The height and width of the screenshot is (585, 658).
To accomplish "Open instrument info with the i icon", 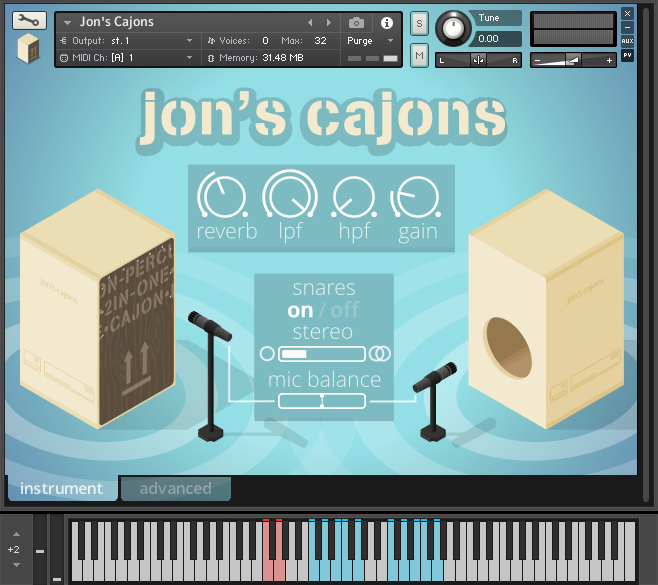I will (386, 23).
